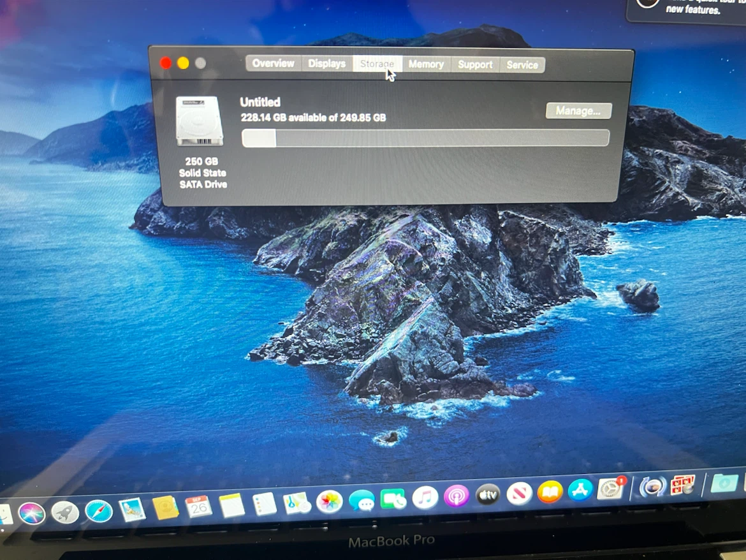Go to the Support tab
The width and height of the screenshot is (746, 560).
(x=475, y=64)
